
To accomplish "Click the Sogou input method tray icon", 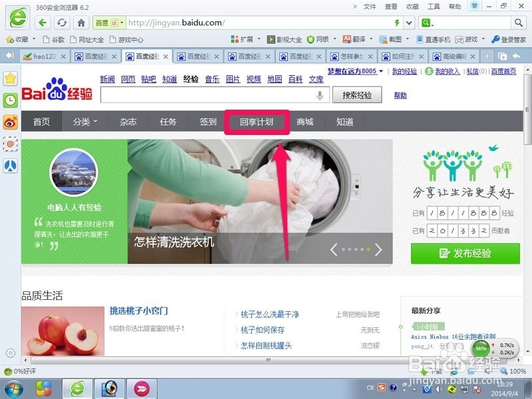I will [382, 388].
